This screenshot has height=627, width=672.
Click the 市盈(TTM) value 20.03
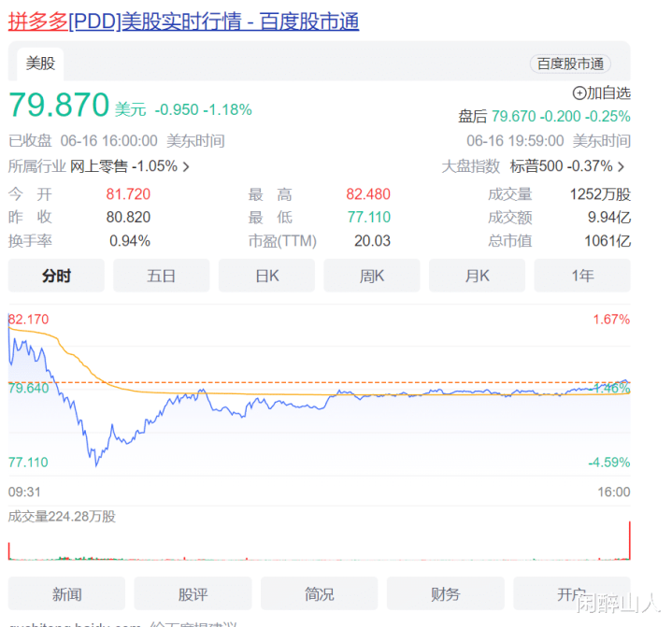pos(372,241)
